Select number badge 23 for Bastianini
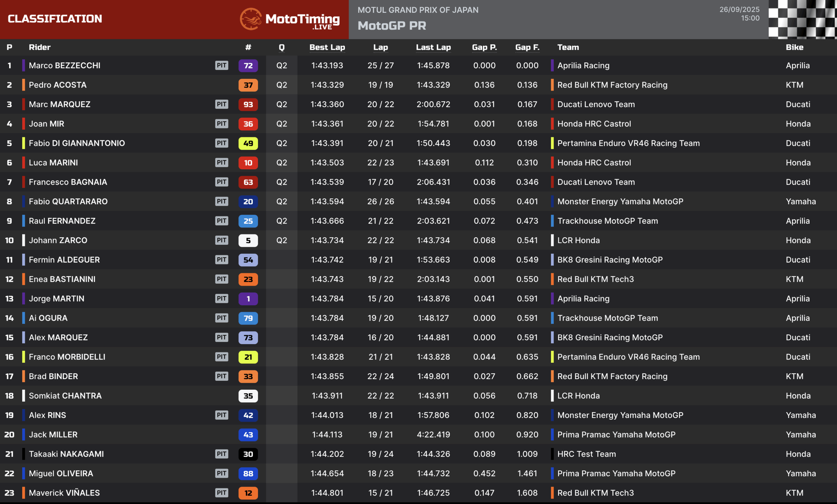This screenshot has height=504, width=837. click(x=248, y=279)
